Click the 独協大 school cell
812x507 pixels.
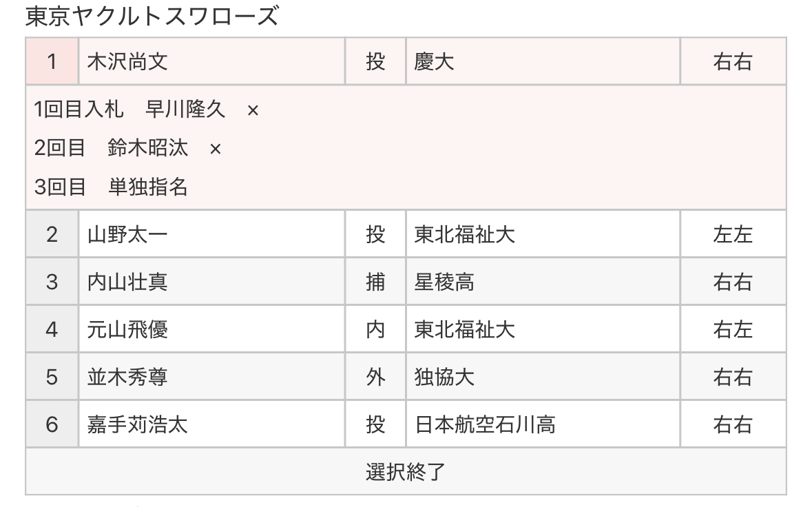[x=543, y=377]
